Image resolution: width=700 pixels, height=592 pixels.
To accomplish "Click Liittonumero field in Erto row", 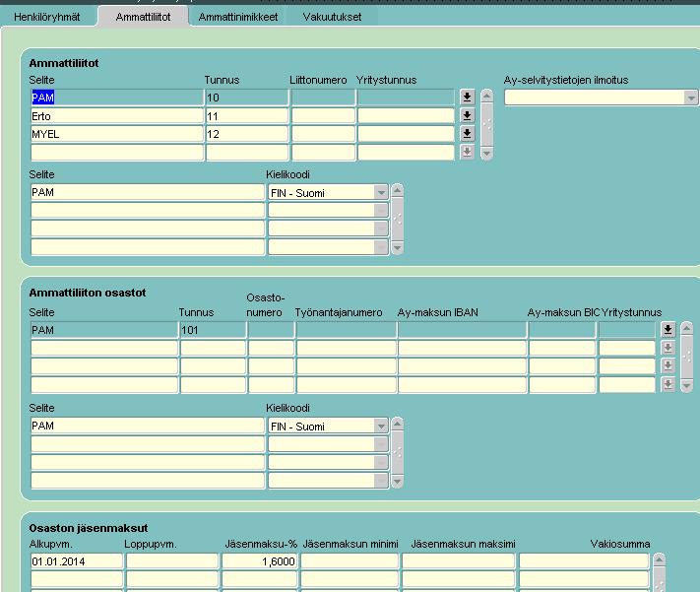I will [323, 116].
